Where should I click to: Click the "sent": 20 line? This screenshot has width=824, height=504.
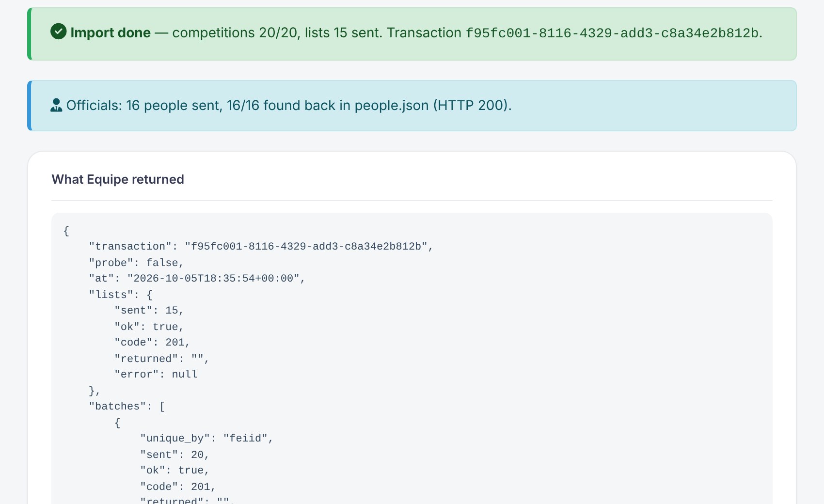tap(174, 455)
